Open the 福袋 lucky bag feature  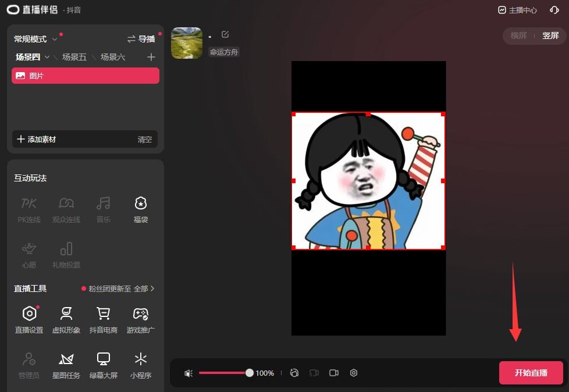click(x=141, y=209)
